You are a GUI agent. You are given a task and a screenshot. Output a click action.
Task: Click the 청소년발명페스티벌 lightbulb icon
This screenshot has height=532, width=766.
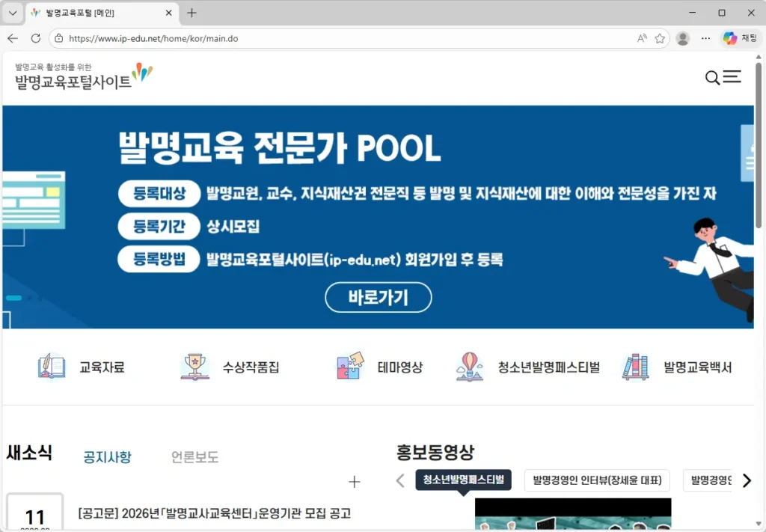470,367
